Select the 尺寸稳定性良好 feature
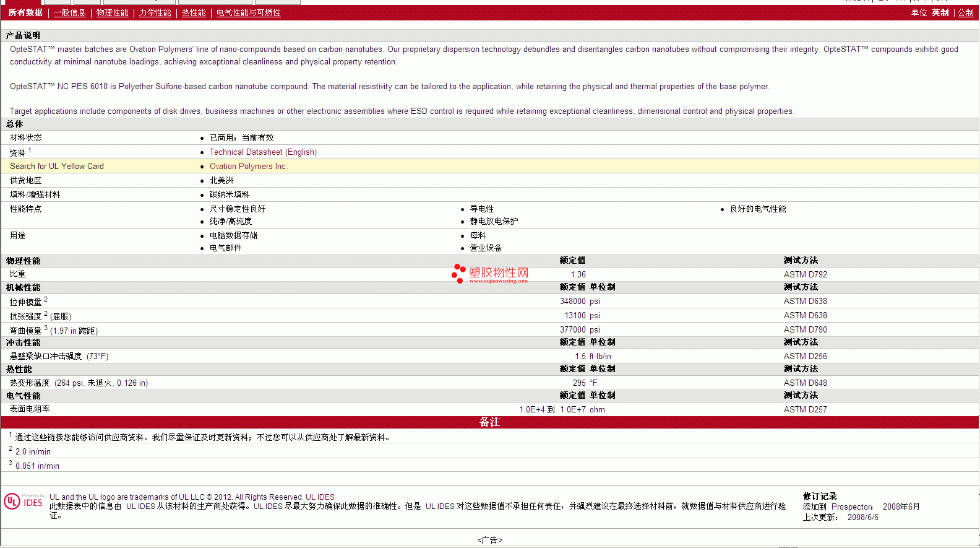Screen dimensions: 980x548 (x=238, y=209)
